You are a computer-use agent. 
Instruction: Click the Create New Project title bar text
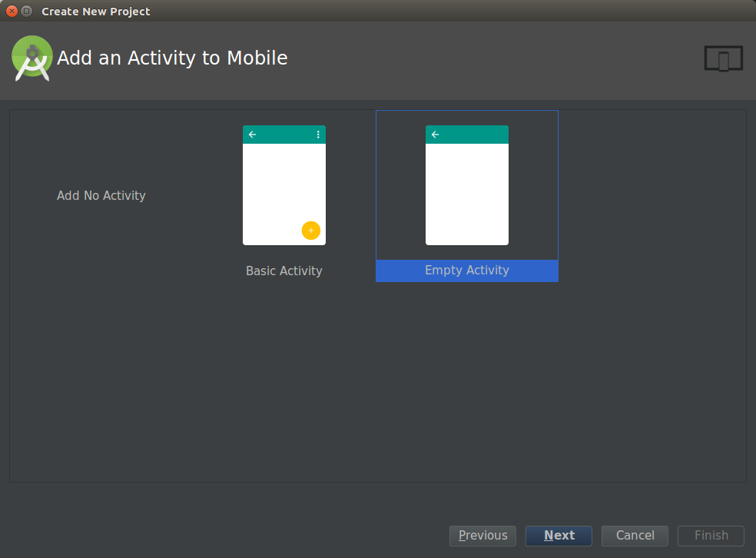96,12
